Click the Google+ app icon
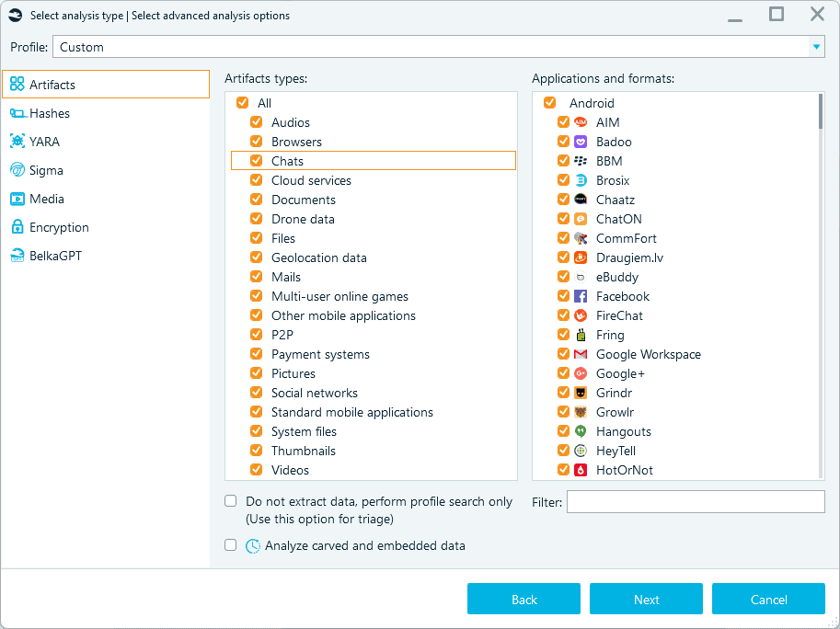840x629 pixels. click(581, 373)
